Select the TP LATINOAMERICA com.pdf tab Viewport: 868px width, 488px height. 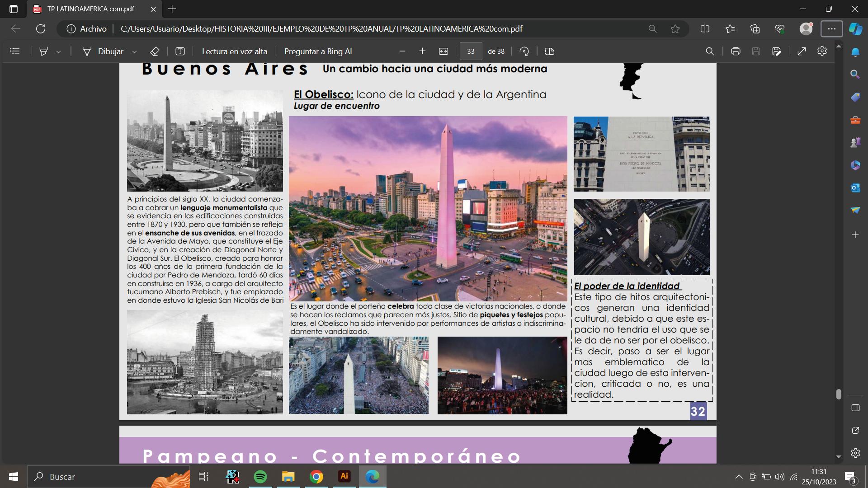90,9
